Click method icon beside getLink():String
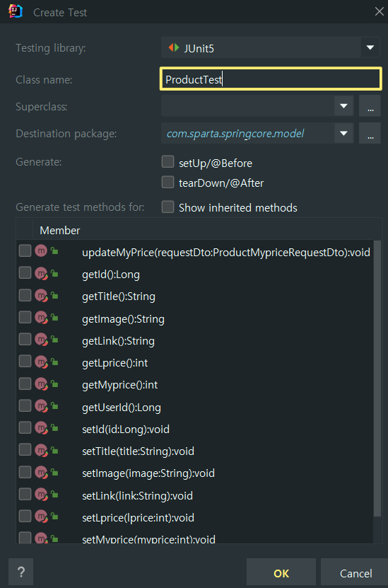Viewport: 388px width, 588px height. click(41, 340)
